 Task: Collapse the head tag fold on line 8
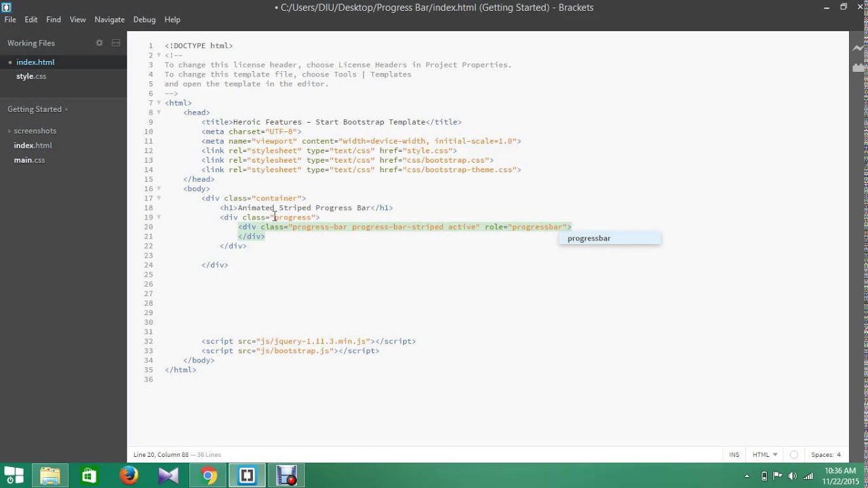(159, 113)
